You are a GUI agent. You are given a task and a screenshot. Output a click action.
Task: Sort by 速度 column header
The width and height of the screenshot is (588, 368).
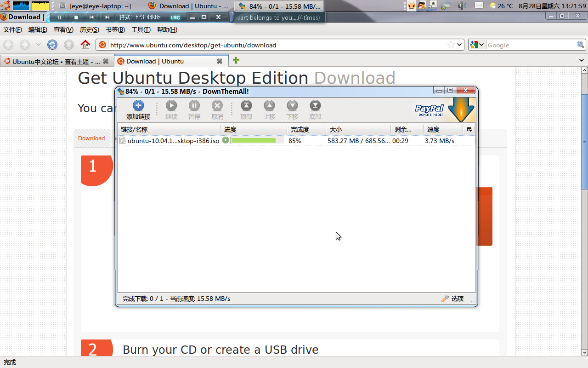(x=444, y=129)
